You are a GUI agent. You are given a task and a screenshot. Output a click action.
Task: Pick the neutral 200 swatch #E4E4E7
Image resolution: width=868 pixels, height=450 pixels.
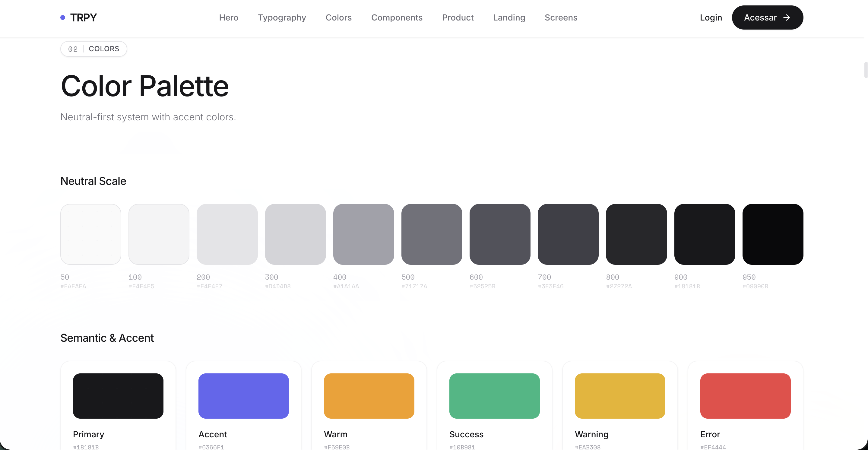(x=227, y=234)
